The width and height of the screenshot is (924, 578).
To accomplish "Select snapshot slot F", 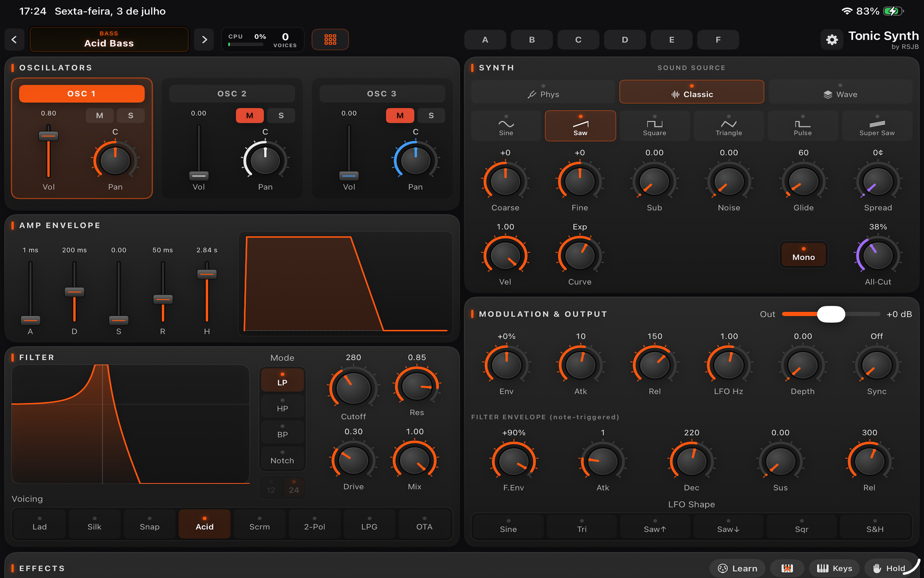I will (718, 39).
